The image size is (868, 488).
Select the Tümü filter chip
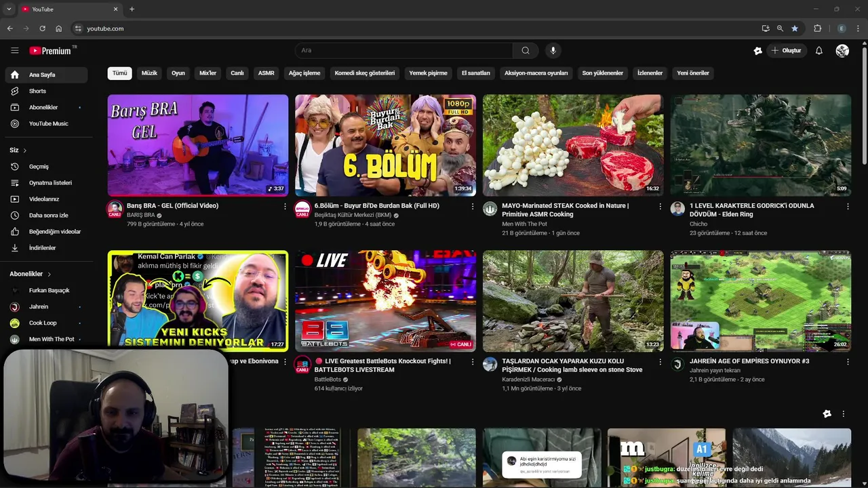(x=119, y=73)
